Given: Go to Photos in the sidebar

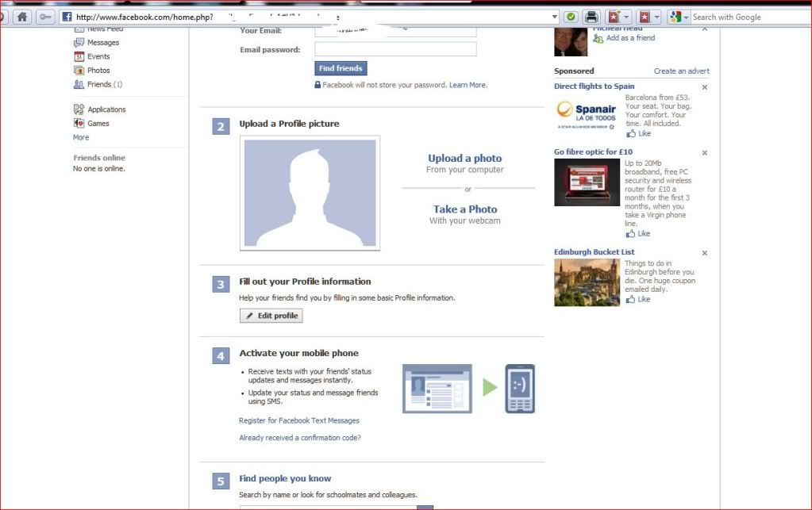Looking at the screenshot, I should 98,71.
